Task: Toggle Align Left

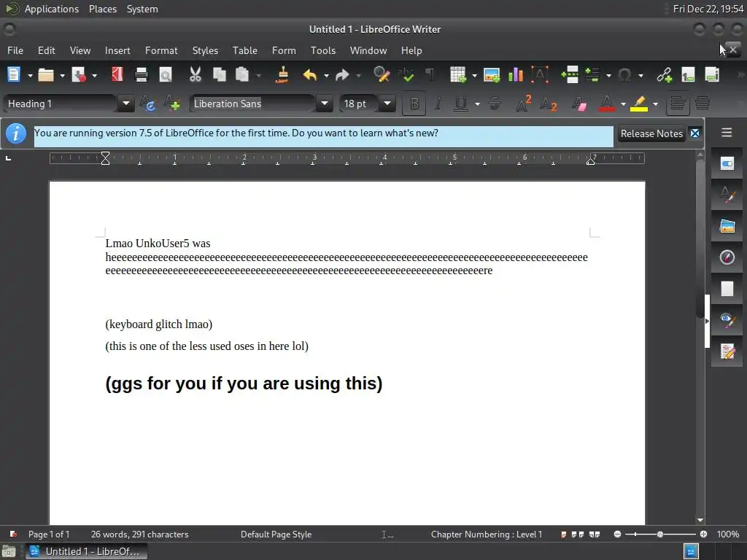Action: pos(678,104)
